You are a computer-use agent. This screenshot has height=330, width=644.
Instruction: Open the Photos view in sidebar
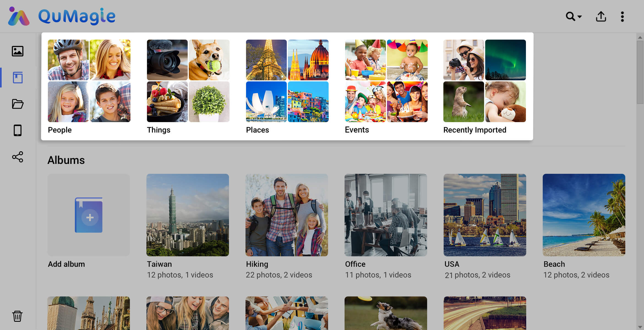(x=18, y=51)
